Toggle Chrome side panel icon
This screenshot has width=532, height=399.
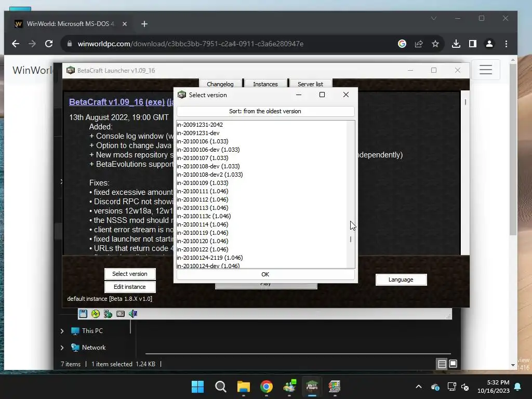pos(473,44)
